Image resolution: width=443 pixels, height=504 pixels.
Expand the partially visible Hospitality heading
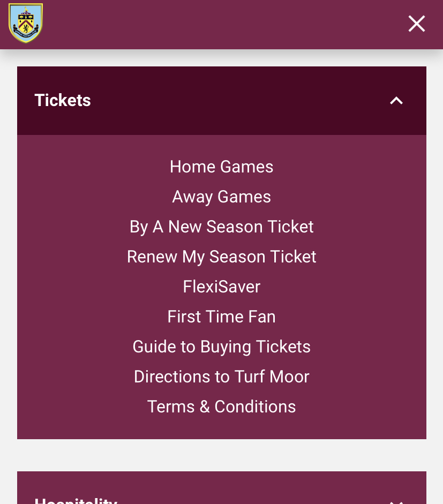(x=76, y=500)
